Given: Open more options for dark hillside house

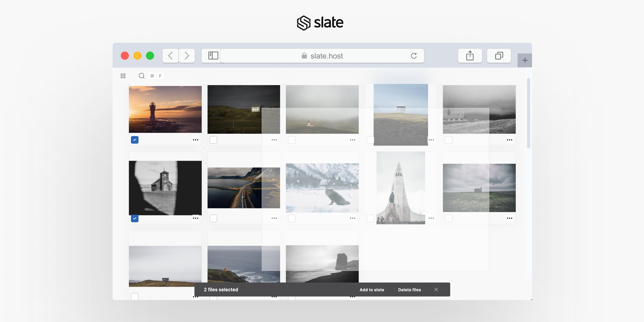Looking at the screenshot, I should point(274,140).
